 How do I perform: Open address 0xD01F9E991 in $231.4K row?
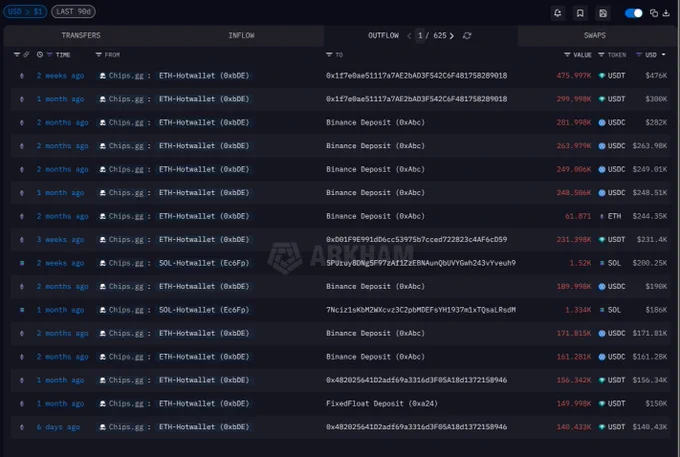[416, 239]
